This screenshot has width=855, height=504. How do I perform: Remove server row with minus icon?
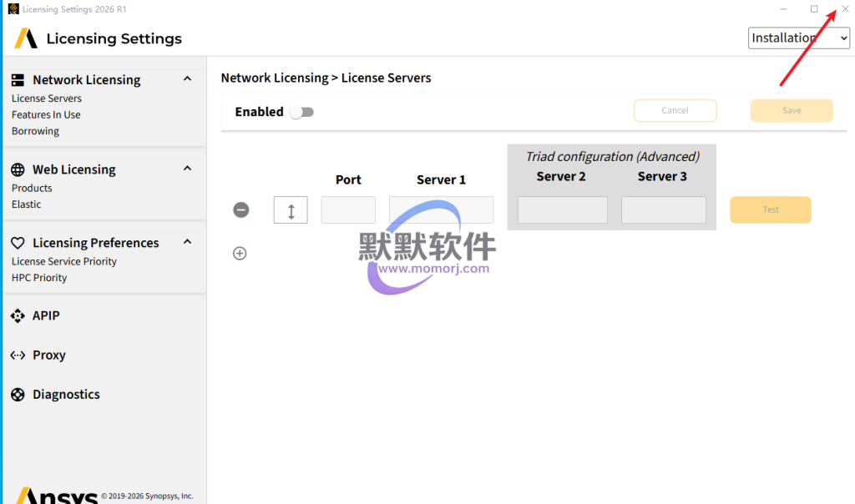(240, 209)
